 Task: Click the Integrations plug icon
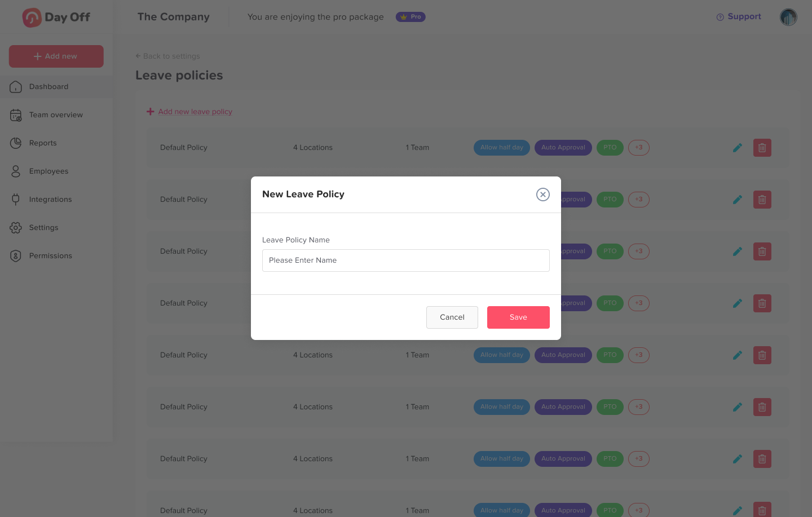[16, 200]
